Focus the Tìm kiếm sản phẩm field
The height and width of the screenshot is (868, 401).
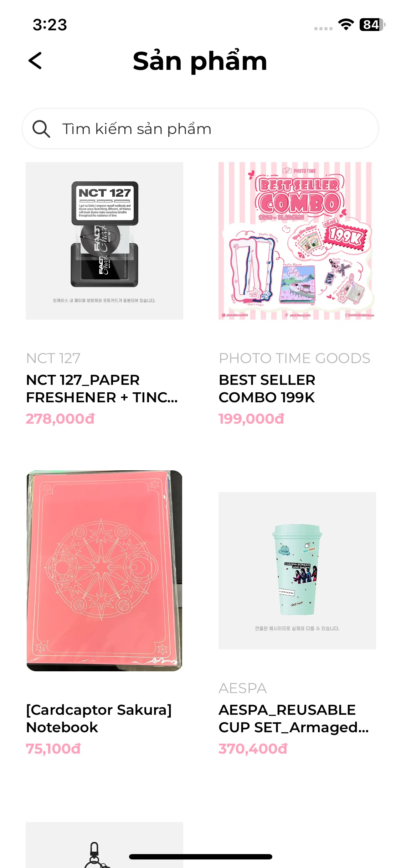point(200,129)
